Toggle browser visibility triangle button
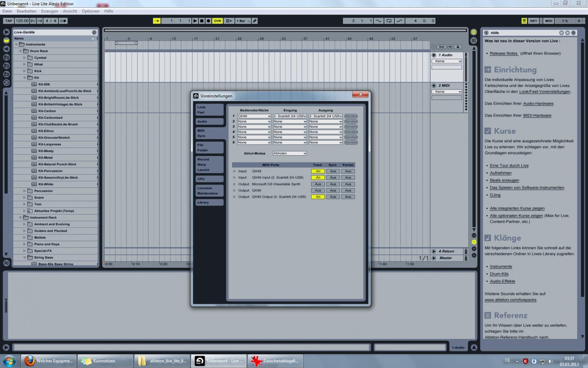 pos(6,32)
